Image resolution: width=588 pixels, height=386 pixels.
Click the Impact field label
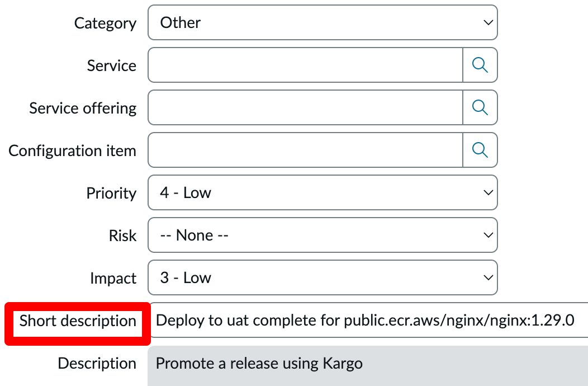click(x=113, y=279)
